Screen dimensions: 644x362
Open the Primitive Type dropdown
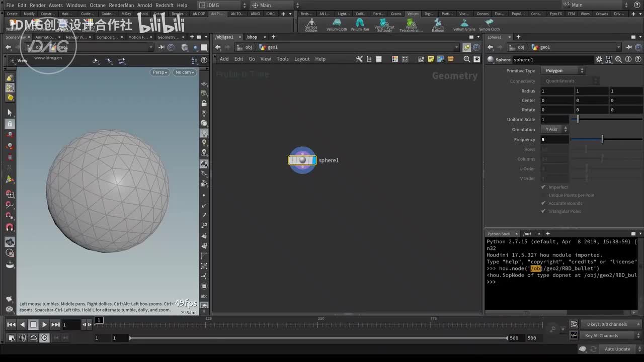(564, 71)
